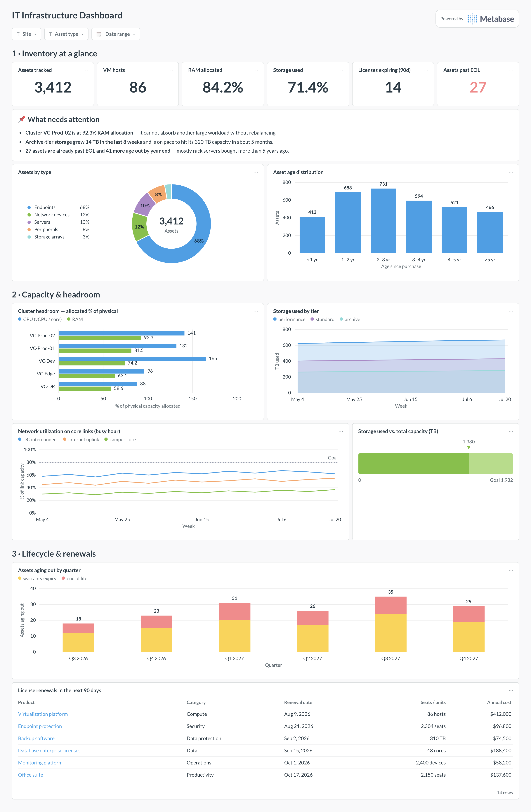Open the Database enterprise licenses link
The width and height of the screenshot is (531, 812).
point(49,751)
